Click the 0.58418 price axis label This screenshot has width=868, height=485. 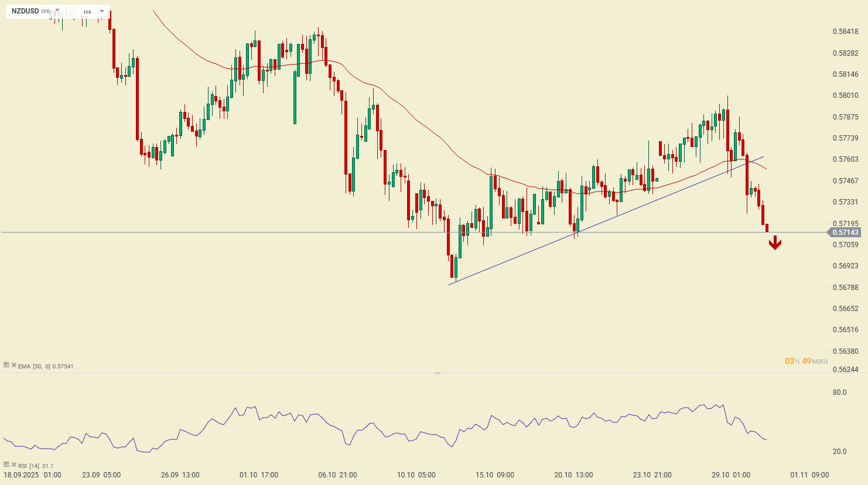[x=845, y=32]
